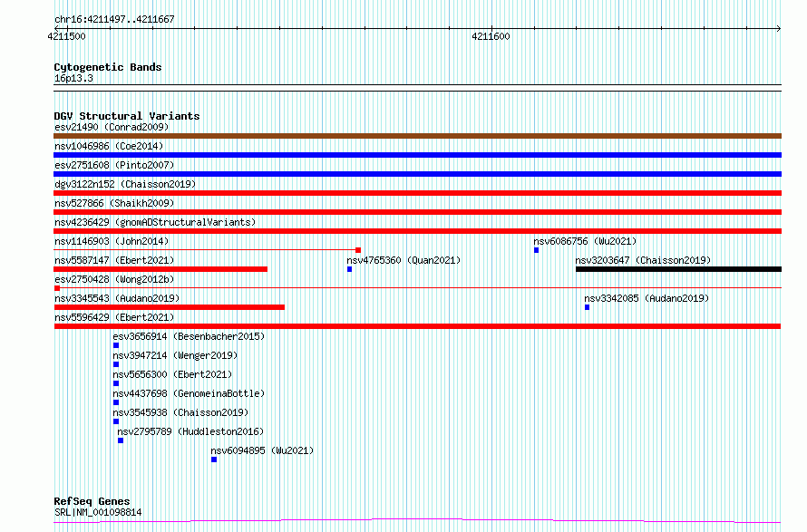Select the nsv1046986 (Coe2014) blue bar
The width and height of the screenshot is (807, 532).
(x=417, y=155)
